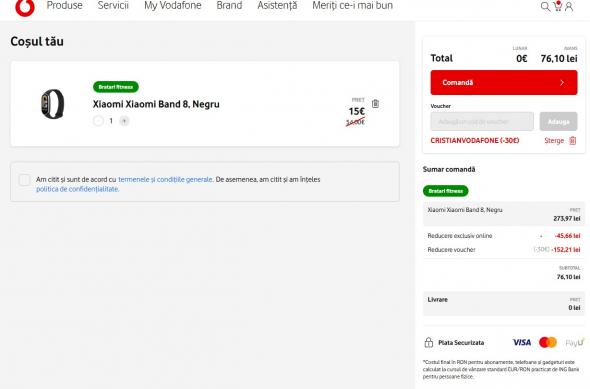Open the Asistență menu
Image resolution: width=590 pixels, height=389 pixels.
pyautogui.click(x=277, y=6)
